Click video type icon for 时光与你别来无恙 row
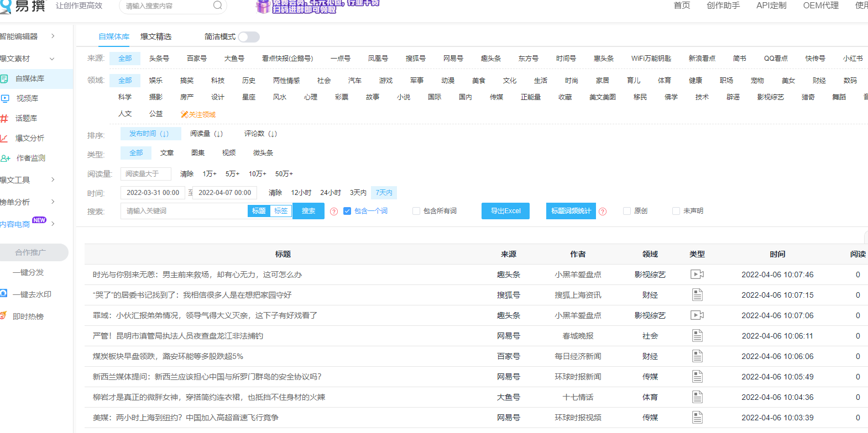This screenshot has width=868, height=433. click(697, 274)
